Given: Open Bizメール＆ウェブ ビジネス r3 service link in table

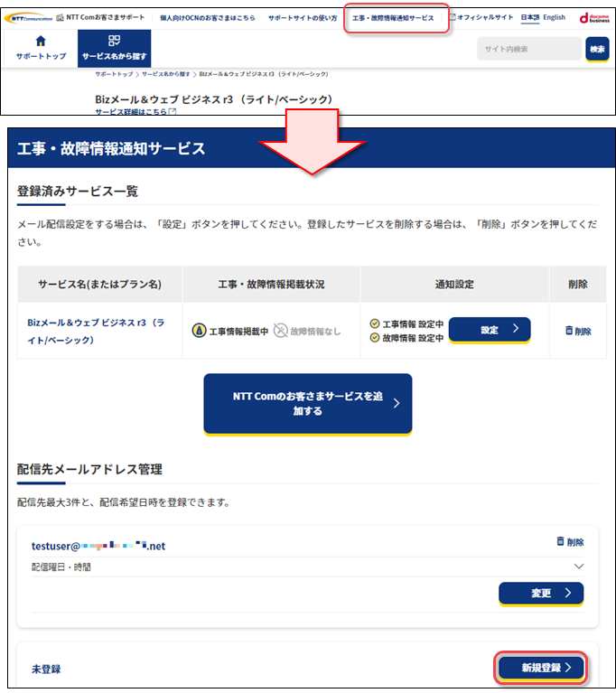Looking at the screenshot, I should click(96, 331).
